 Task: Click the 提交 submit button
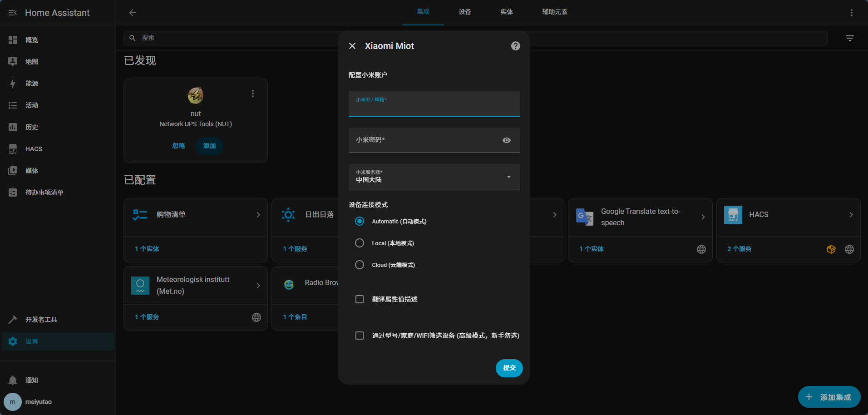[509, 368]
